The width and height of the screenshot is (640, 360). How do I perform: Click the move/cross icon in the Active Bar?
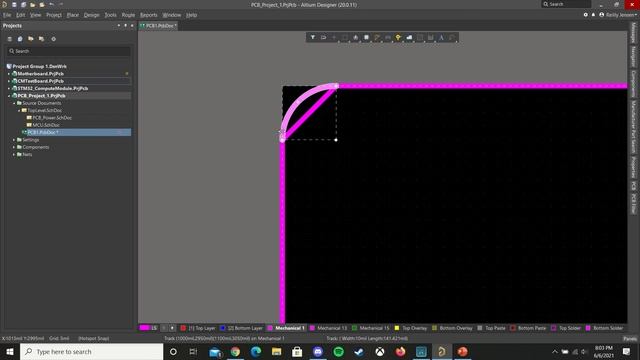coord(334,38)
